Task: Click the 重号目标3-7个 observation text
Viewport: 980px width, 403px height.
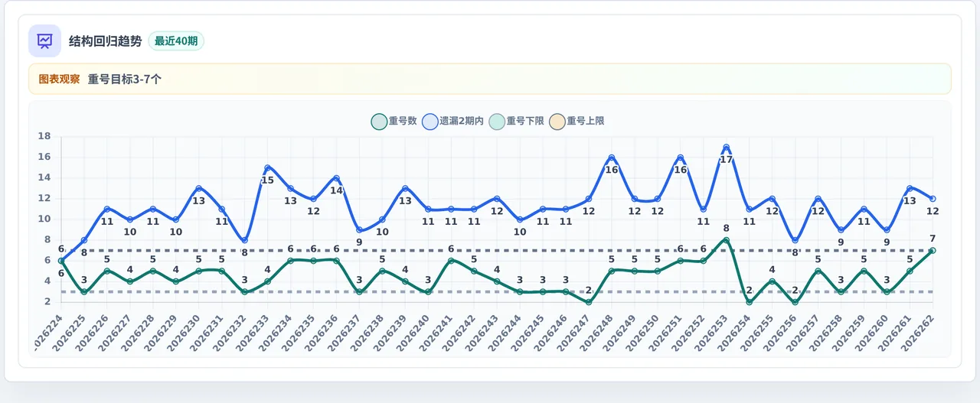Action: 124,79
